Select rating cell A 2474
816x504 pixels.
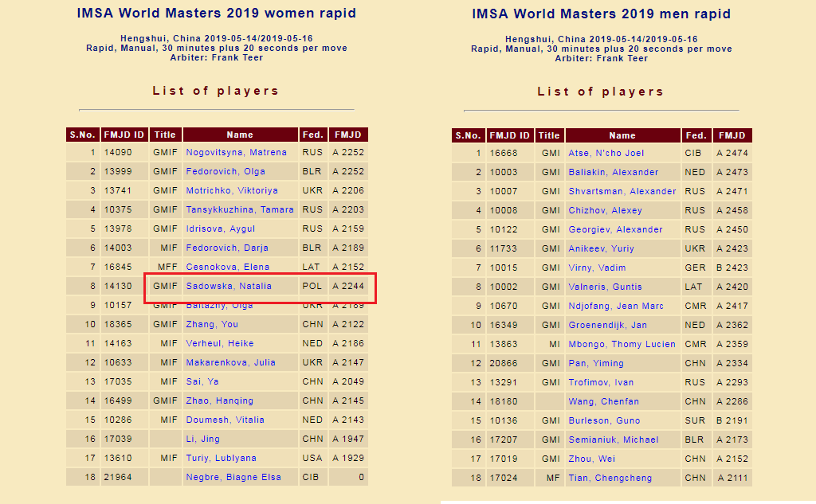[x=732, y=154]
